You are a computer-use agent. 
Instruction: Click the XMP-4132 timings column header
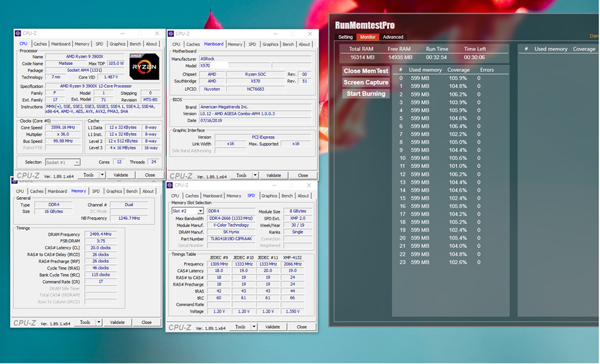pyautogui.click(x=292, y=257)
